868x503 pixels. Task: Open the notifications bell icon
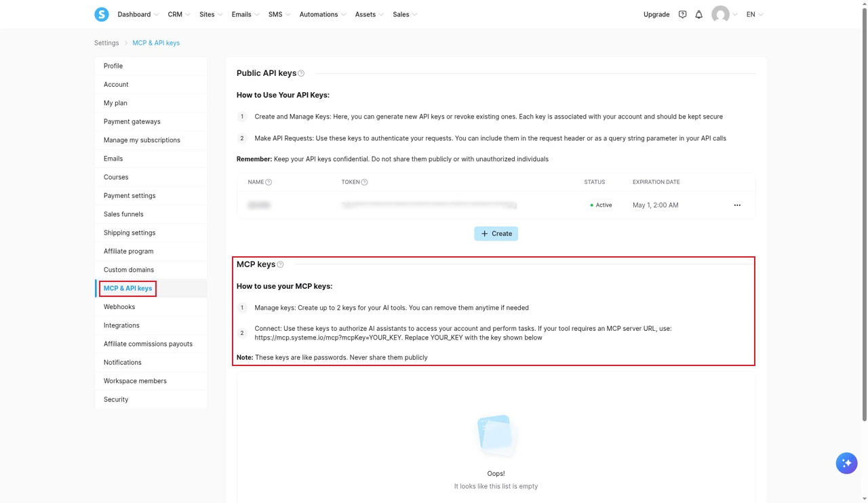coord(698,14)
